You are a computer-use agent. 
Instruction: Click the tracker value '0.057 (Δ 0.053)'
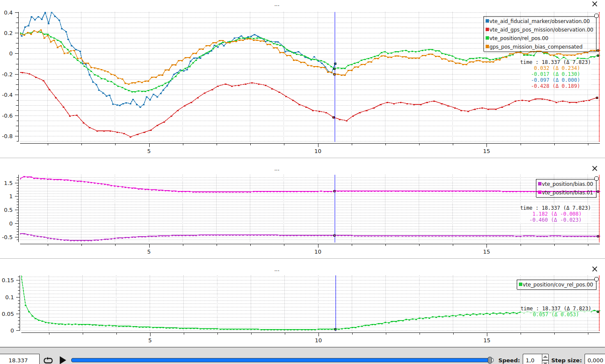[x=556, y=315]
